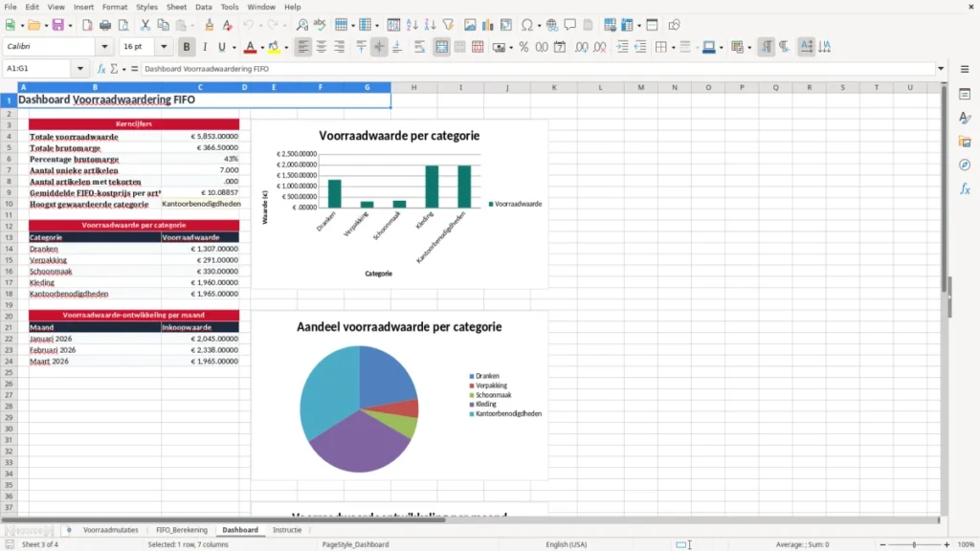Click the Cut scissors icon
The image size is (980, 551).
tap(145, 25)
